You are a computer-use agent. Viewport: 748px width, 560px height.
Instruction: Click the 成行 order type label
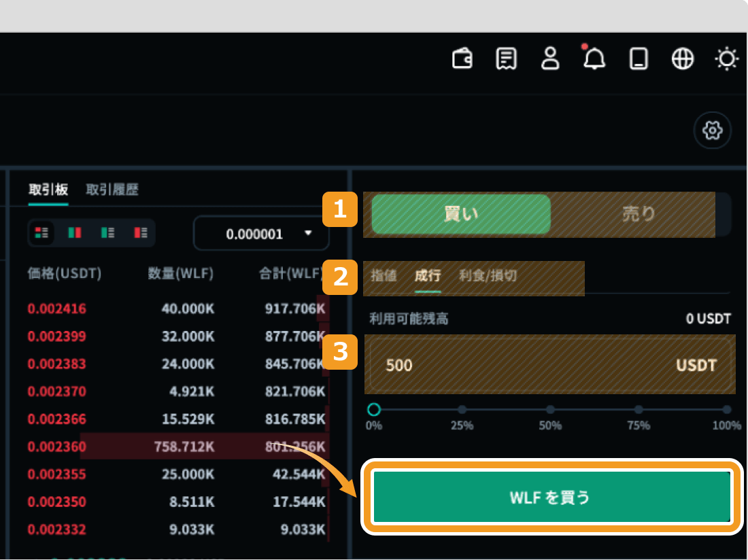click(427, 277)
